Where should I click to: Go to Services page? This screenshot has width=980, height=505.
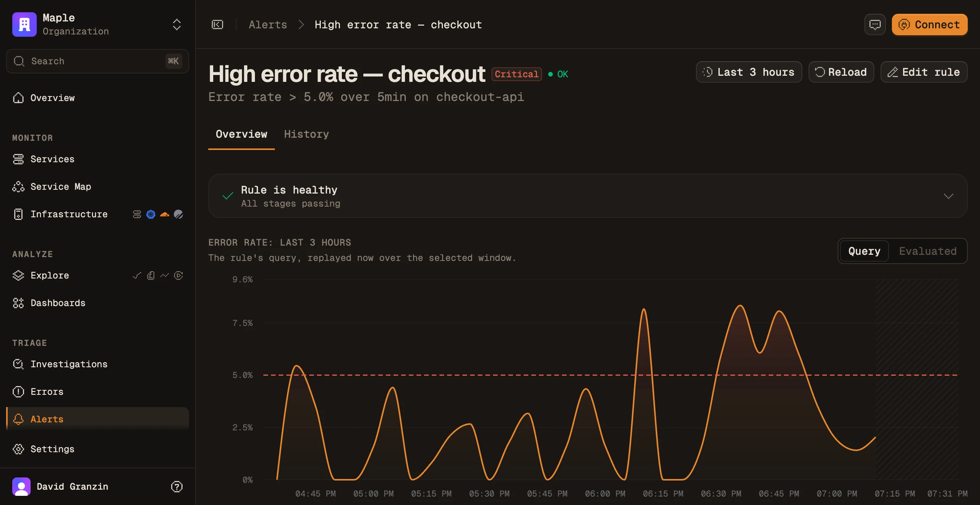98,159
